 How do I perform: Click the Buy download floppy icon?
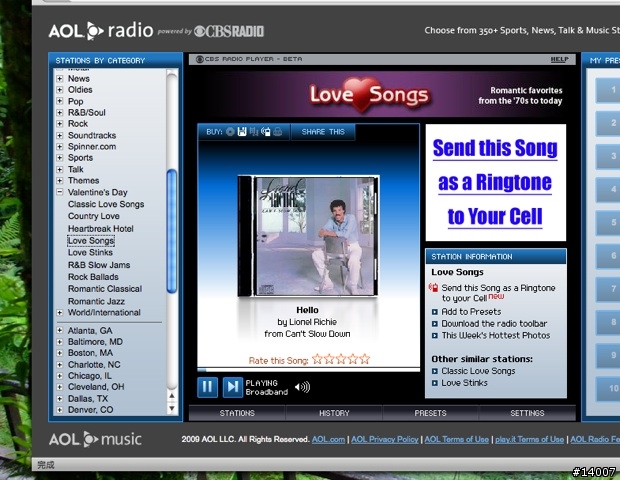coord(242,132)
